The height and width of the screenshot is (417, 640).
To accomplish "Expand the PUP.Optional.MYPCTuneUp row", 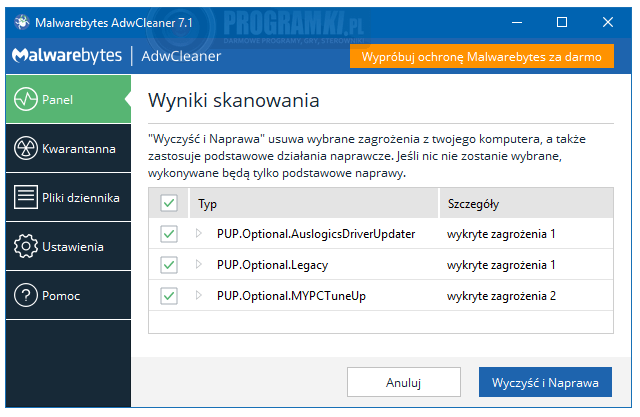I will pos(199,295).
